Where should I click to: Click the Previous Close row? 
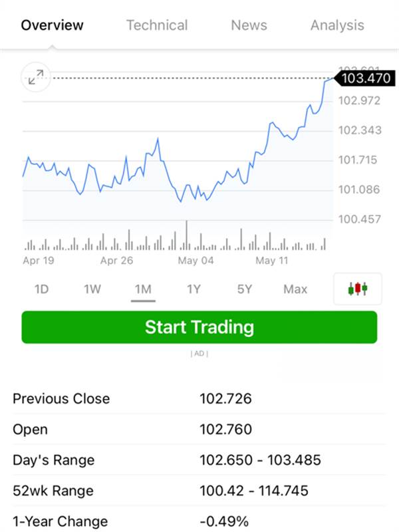pos(199,398)
